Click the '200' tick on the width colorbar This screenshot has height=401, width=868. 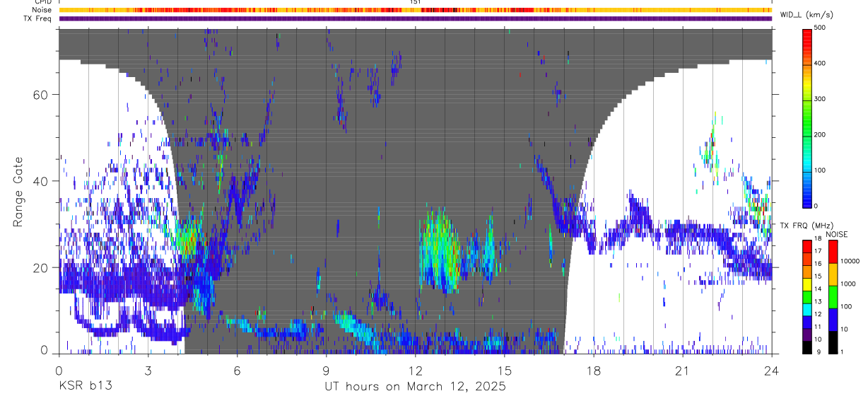(821, 134)
